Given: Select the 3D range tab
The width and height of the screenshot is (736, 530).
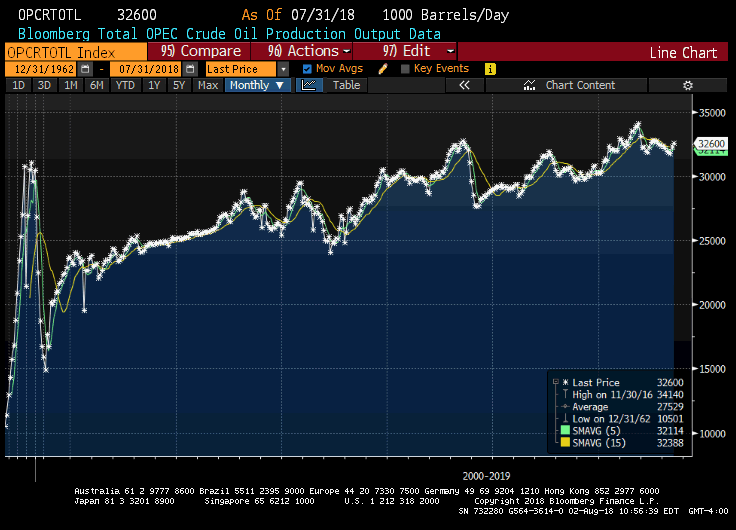Looking at the screenshot, I should [44, 85].
